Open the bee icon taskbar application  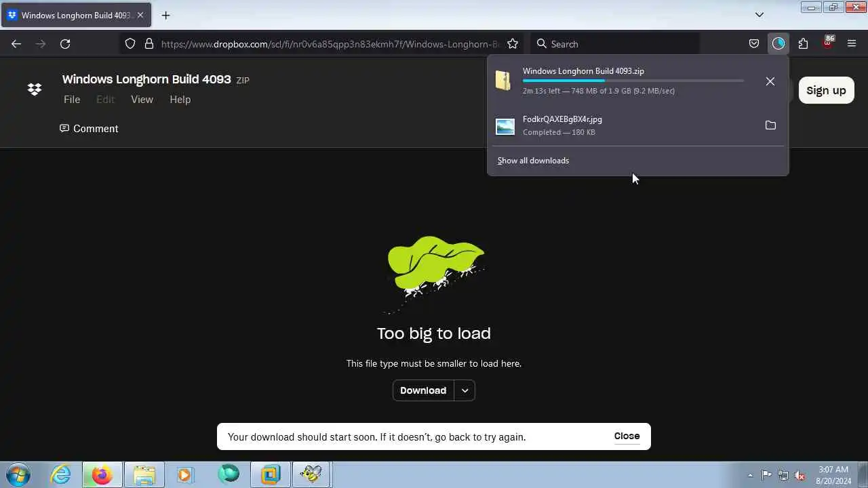311,474
